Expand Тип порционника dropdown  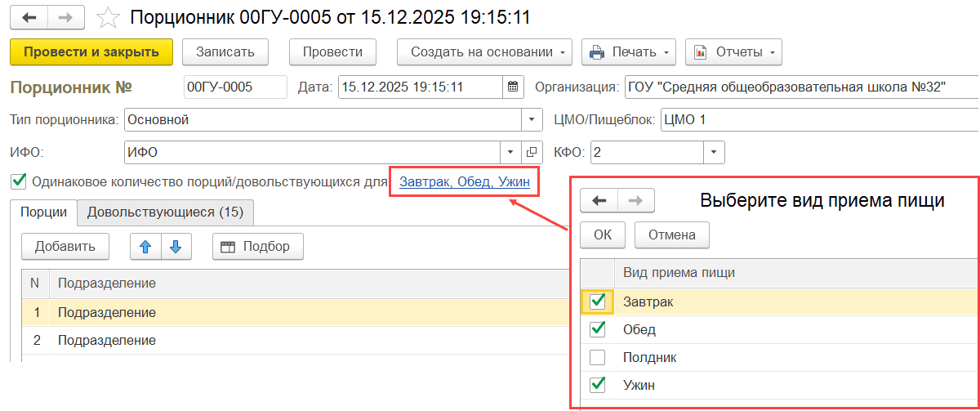click(532, 119)
